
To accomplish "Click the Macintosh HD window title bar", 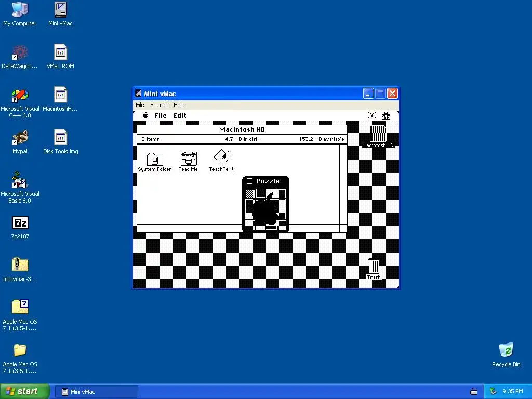I will [242, 129].
